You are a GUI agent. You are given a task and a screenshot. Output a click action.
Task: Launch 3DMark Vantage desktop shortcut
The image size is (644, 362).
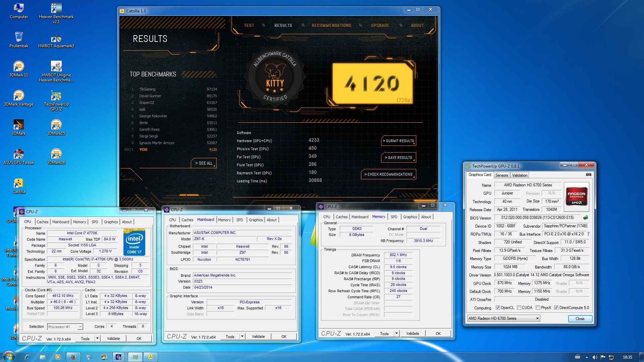pyautogui.click(x=19, y=98)
